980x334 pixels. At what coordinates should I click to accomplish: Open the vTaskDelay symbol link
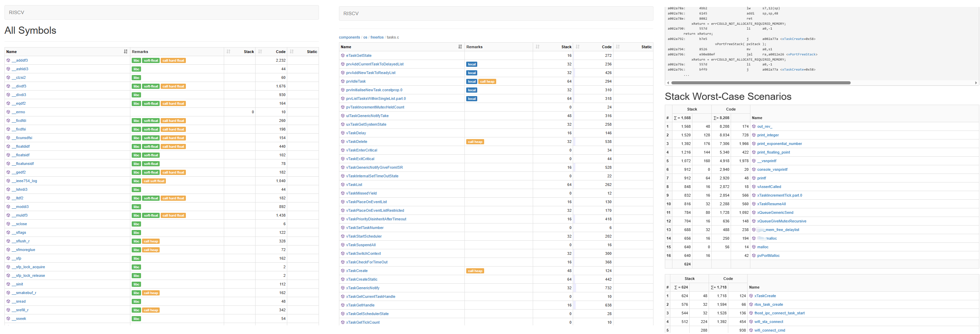point(356,133)
